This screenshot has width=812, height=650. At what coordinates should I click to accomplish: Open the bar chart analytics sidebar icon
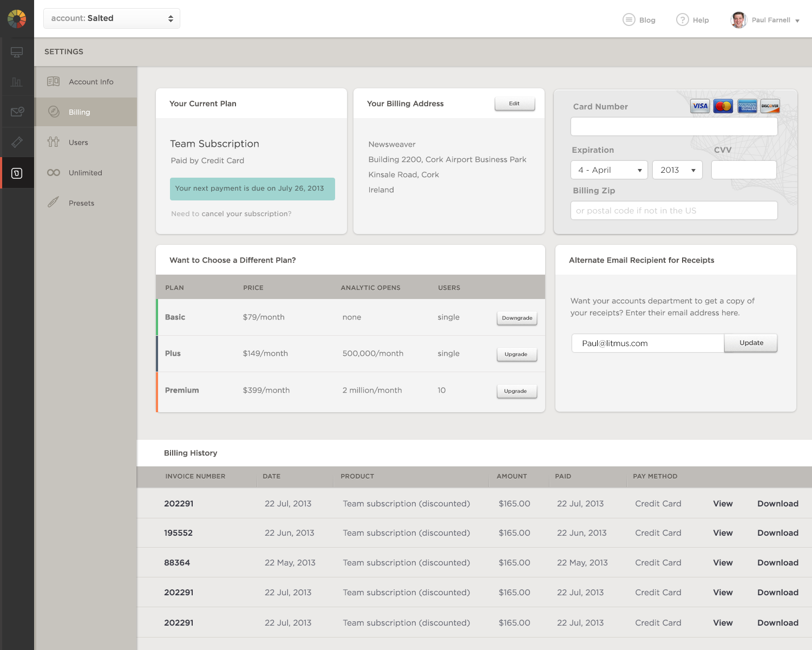coord(17,82)
